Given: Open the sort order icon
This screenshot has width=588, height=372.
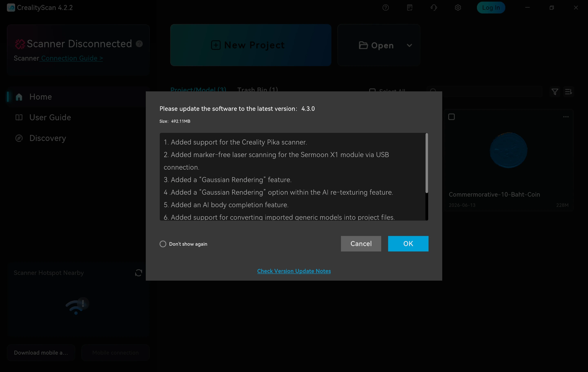Looking at the screenshot, I should click(568, 92).
